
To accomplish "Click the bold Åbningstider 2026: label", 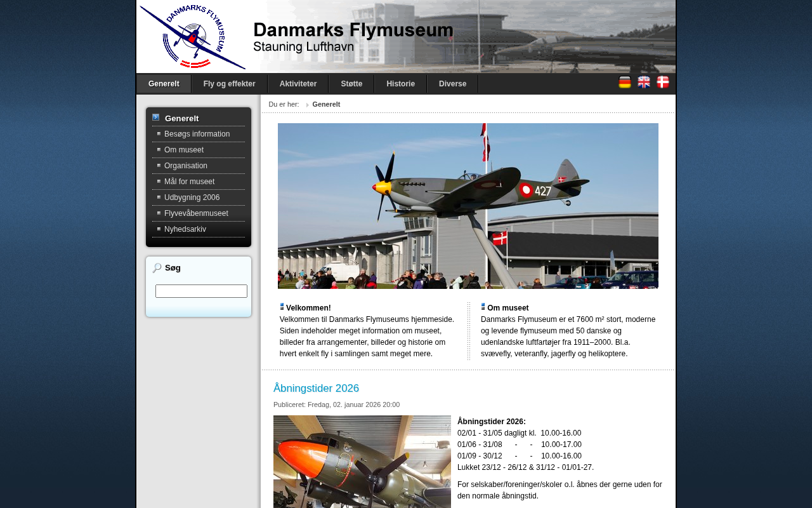I will (x=492, y=422).
